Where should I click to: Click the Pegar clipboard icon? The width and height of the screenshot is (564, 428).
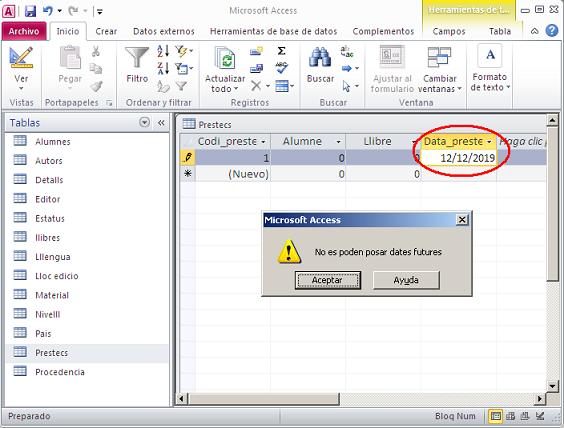tap(70, 58)
